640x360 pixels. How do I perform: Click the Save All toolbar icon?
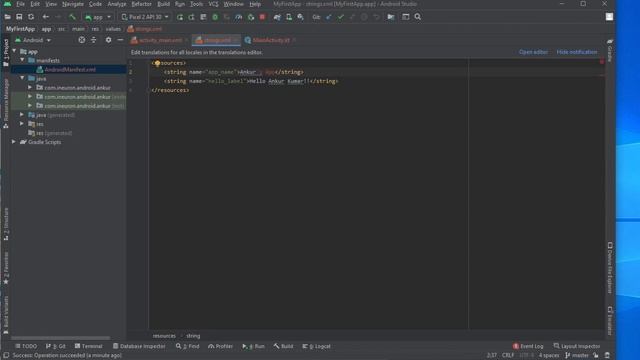(x=19, y=17)
